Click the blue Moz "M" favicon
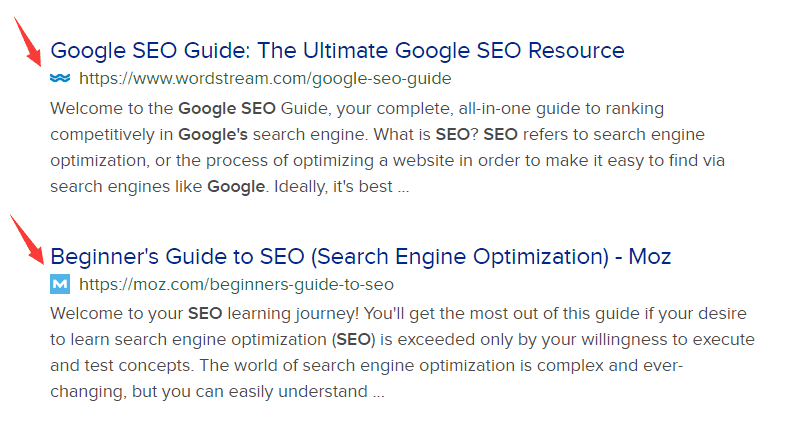This screenshot has width=804, height=430. pyautogui.click(x=59, y=285)
